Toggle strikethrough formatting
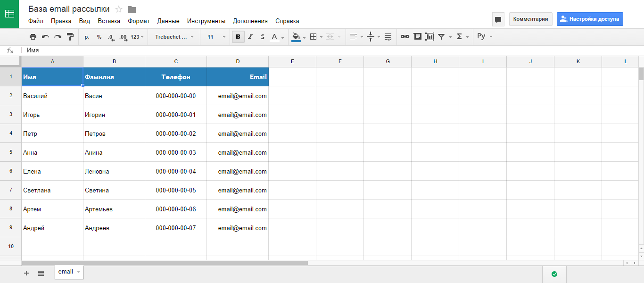644x283 pixels. [x=262, y=36]
